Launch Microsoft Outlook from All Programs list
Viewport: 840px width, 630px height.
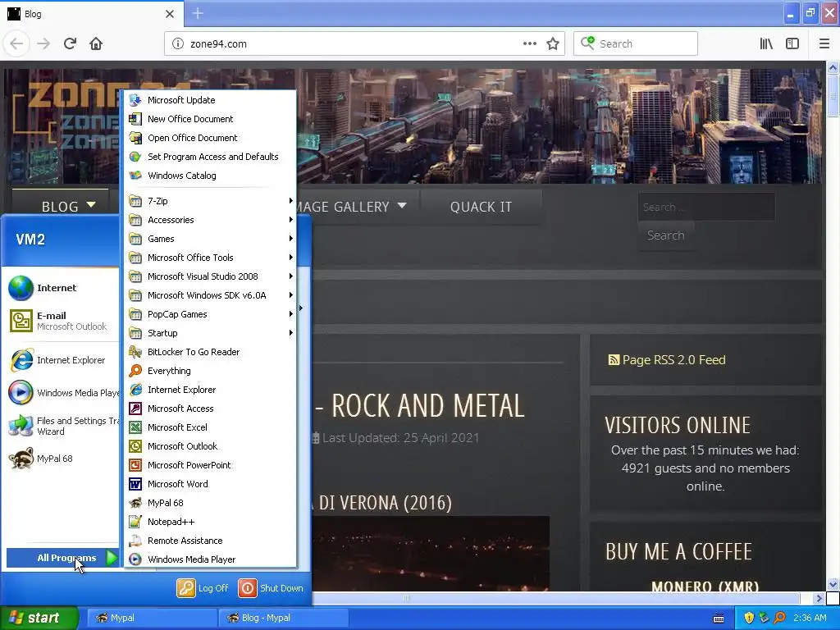(x=210, y=446)
